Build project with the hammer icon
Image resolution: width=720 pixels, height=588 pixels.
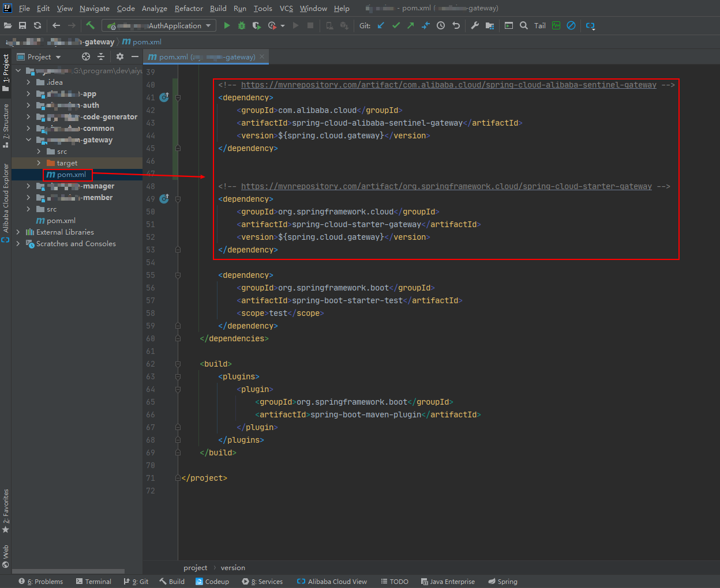pos(90,25)
